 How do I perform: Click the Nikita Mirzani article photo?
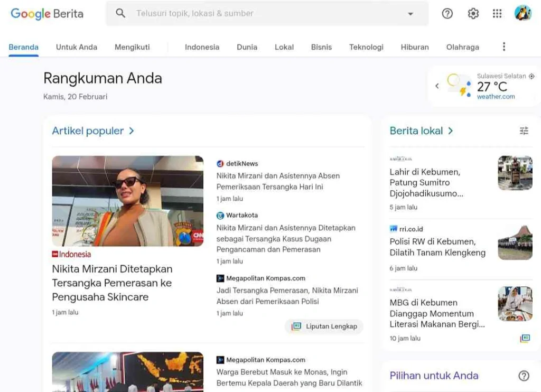click(128, 201)
